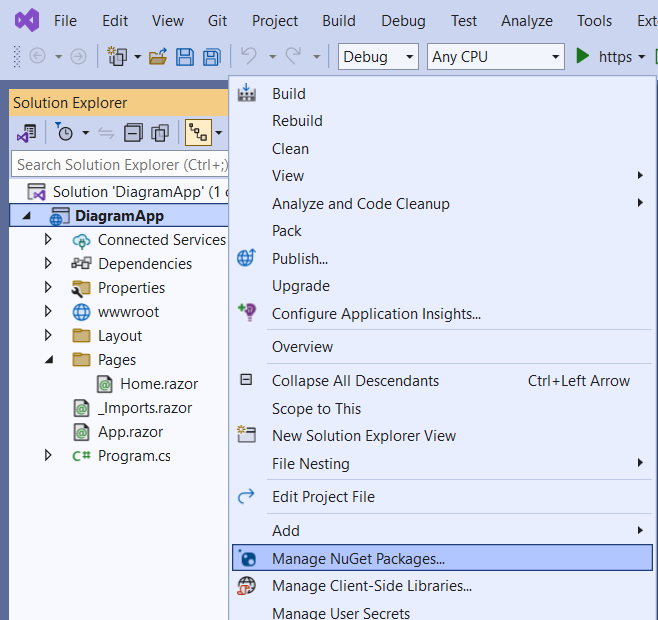Screen dimensions: 658x620
Task: Click the Search Solution Explorer field
Action: pos(120,164)
